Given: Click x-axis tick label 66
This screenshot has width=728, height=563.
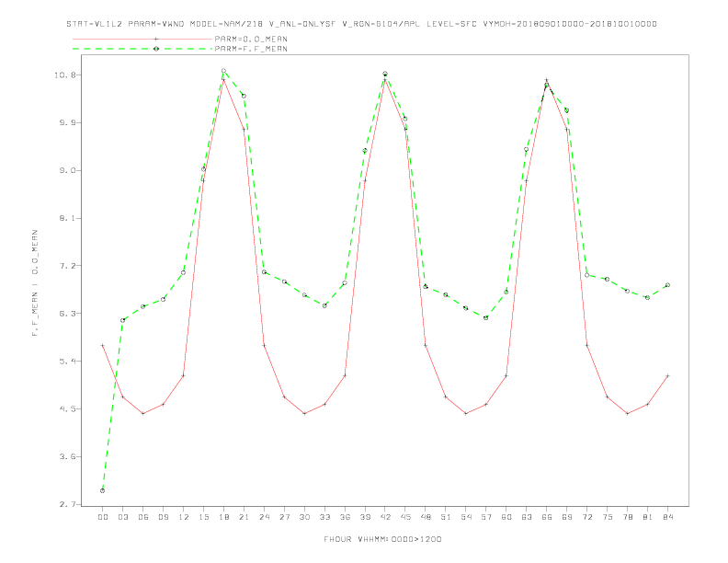Looking at the screenshot, I should click(547, 517).
